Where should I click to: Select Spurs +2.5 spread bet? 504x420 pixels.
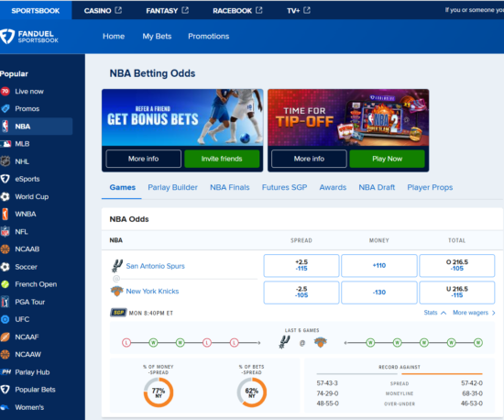click(x=301, y=266)
